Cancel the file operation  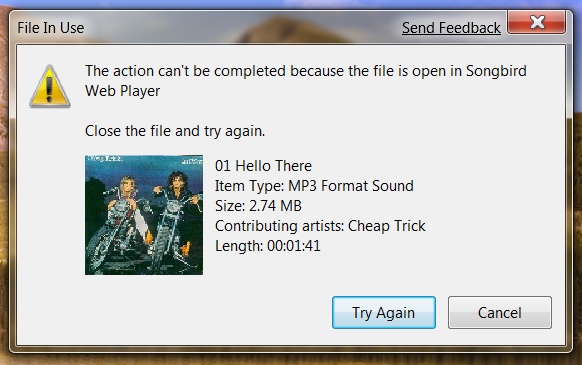click(x=500, y=312)
